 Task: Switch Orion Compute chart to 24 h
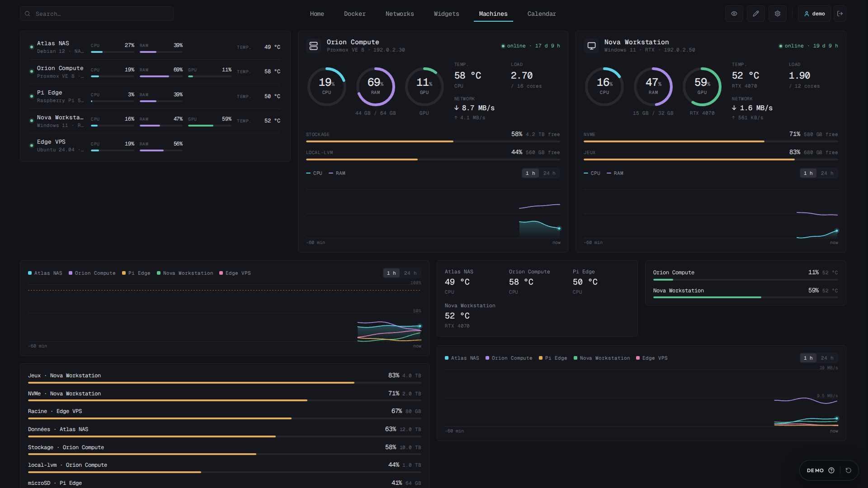point(549,173)
